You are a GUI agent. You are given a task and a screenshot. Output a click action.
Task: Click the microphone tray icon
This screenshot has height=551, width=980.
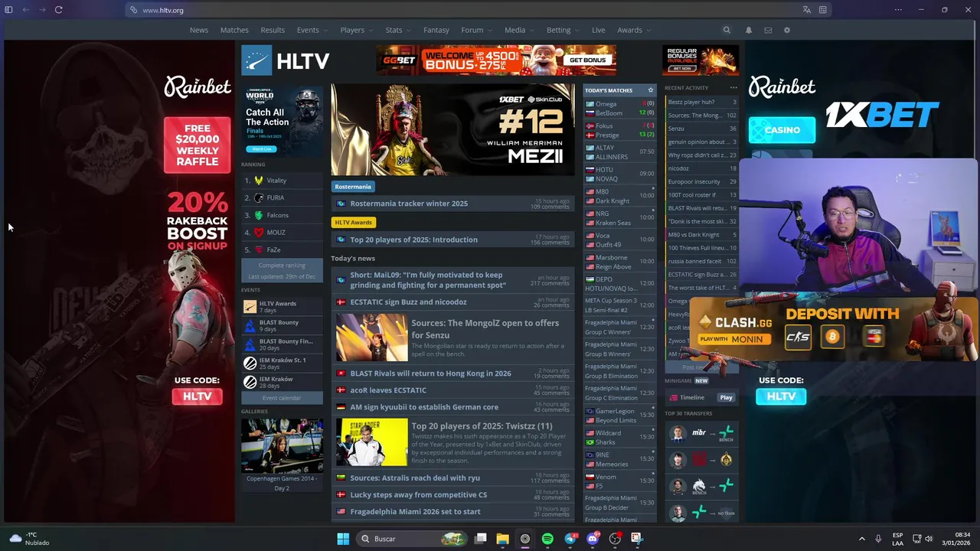[878, 539]
